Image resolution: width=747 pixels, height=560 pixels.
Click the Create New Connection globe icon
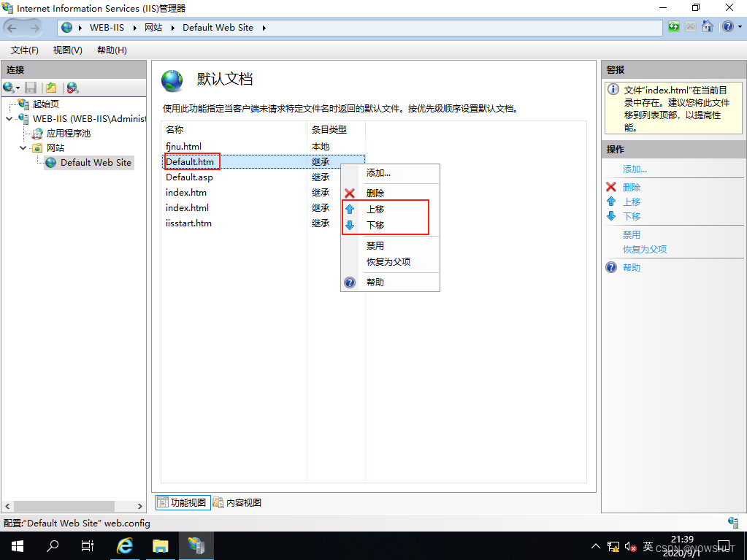point(9,87)
